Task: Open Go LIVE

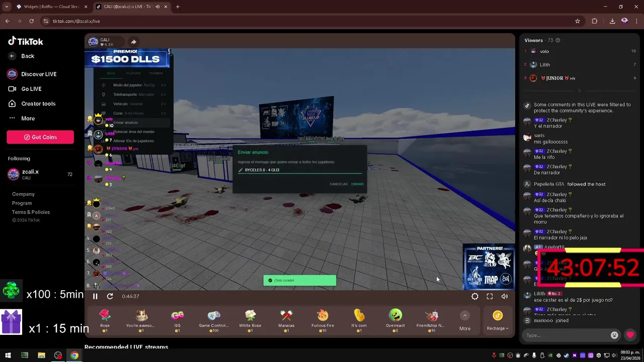Action: coord(25,89)
